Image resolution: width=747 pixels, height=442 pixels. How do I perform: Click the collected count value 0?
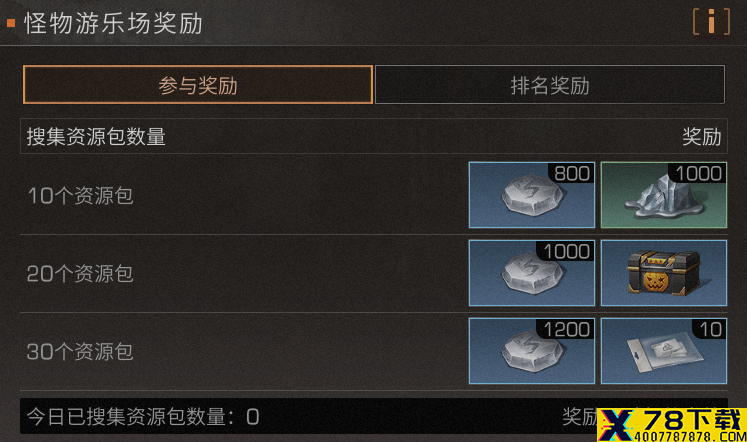(252, 417)
